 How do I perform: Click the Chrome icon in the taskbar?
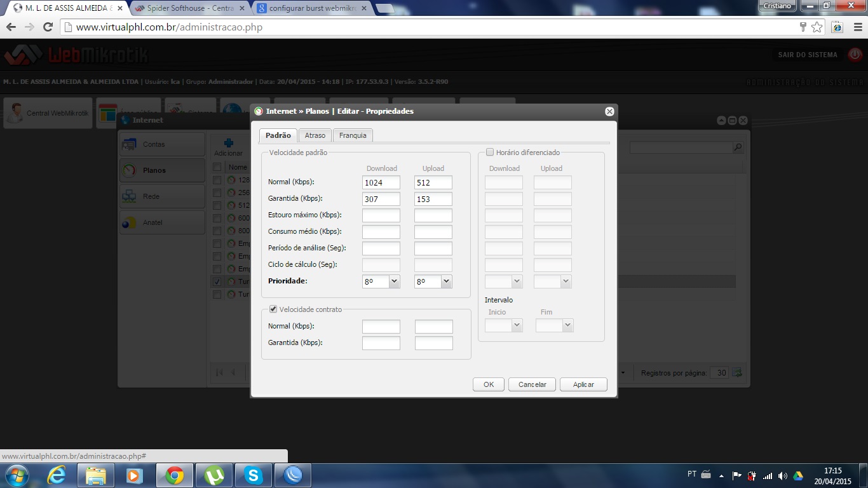tap(175, 475)
